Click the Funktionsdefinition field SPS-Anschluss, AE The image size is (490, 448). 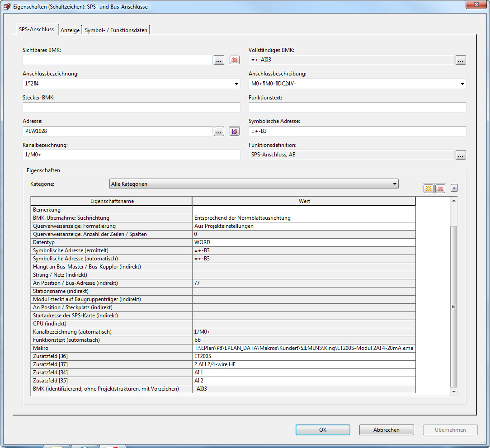click(351, 155)
